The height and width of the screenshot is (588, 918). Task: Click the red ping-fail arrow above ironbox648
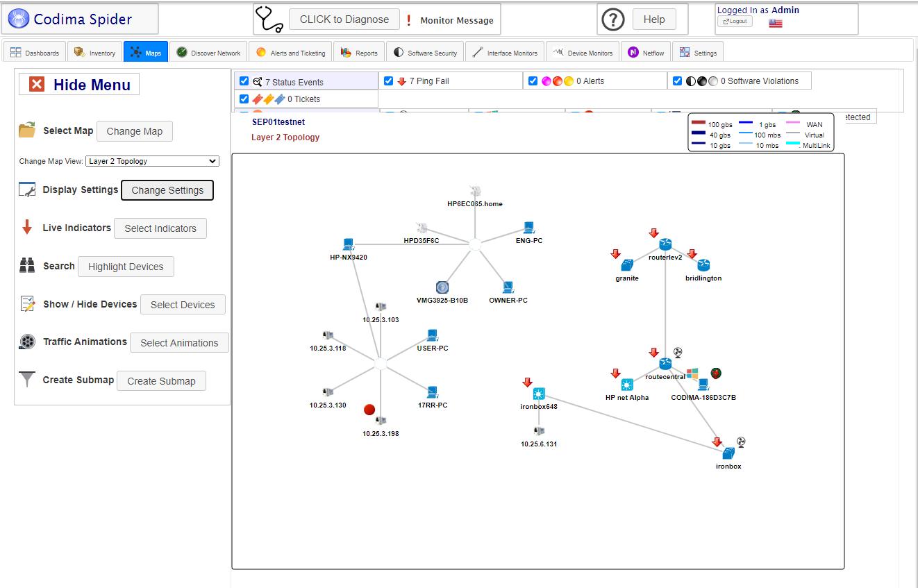(x=527, y=383)
